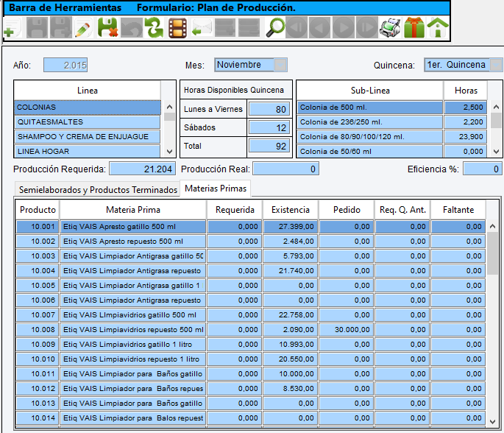Screen dimensions: 504x433
Task: Click the Producto column header
Action: click(38, 210)
